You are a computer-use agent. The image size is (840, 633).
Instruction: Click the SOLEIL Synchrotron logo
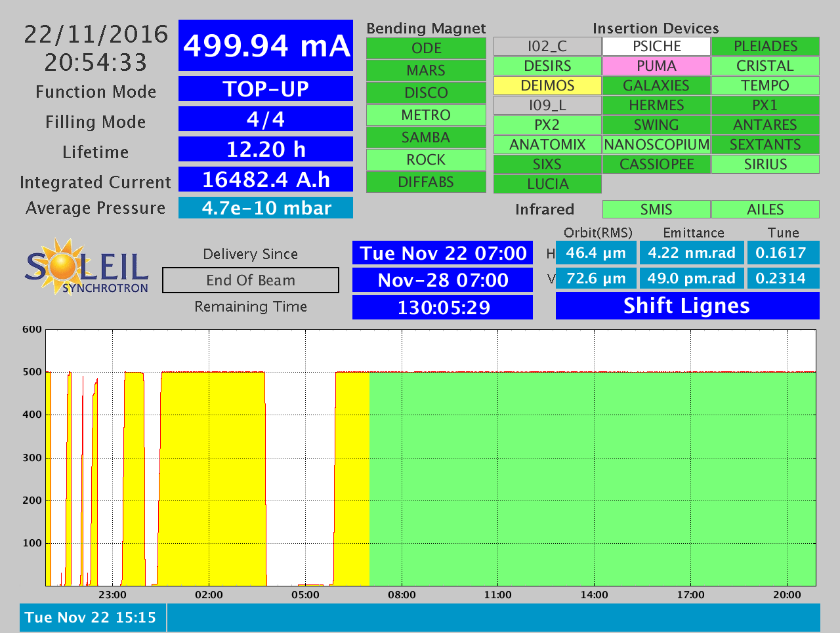87,266
